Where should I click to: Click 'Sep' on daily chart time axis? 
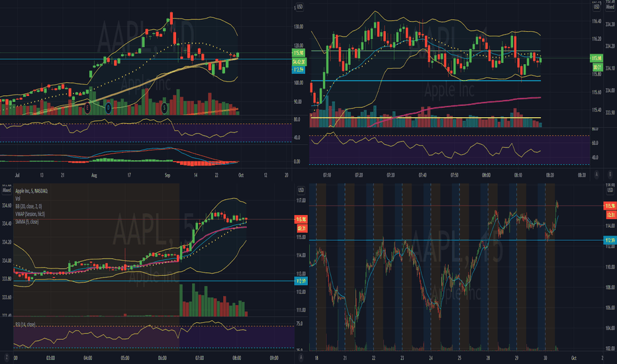(167, 175)
